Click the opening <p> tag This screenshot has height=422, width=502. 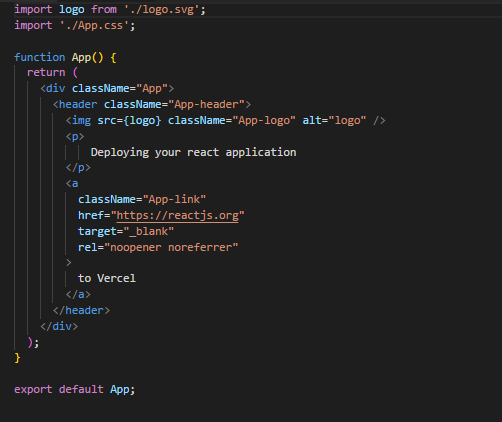coord(75,137)
